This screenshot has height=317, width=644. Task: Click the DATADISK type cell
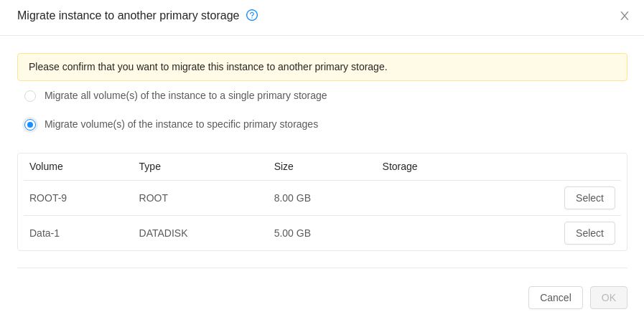pos(163,233)
